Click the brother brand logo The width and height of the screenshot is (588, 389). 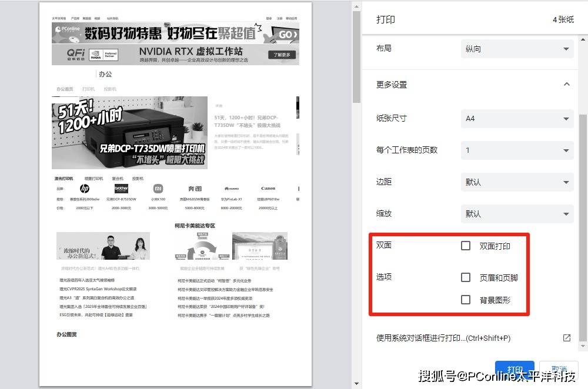121,189
